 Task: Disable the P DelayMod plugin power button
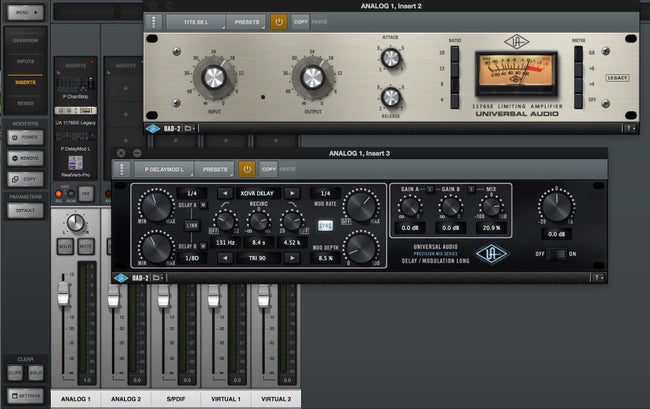pyautogui.click(x=246, y=169)
